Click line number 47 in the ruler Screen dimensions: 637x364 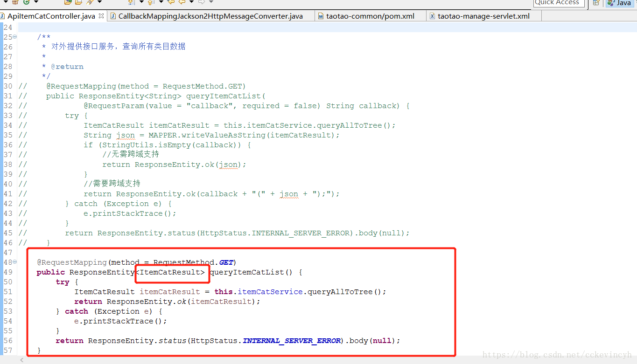pyautogui.click(x=8, y=253)
